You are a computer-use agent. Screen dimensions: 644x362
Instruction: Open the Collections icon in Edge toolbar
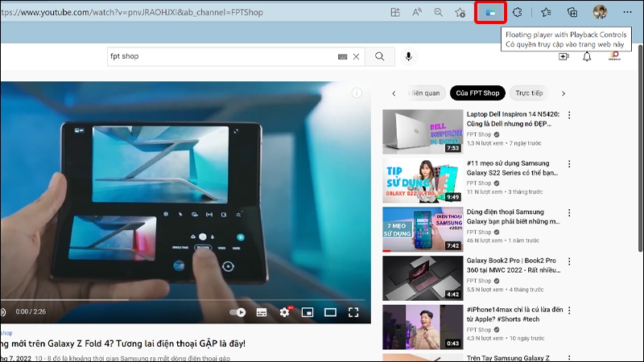pyautogui.click(x=572, y=12)
